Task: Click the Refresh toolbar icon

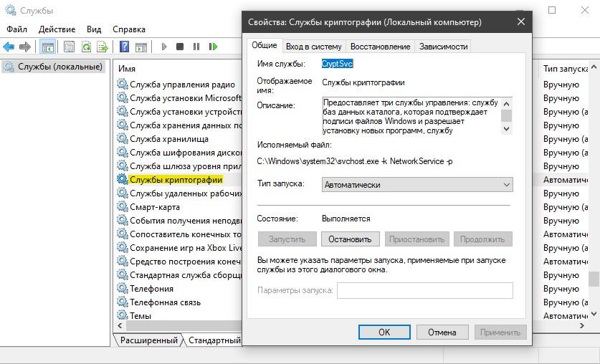Action: [x=86, y=47]
